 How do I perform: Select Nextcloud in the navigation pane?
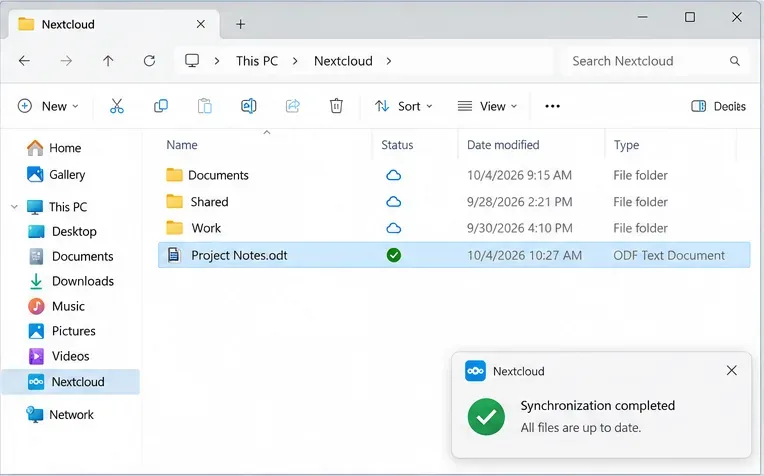pos(71,381)
